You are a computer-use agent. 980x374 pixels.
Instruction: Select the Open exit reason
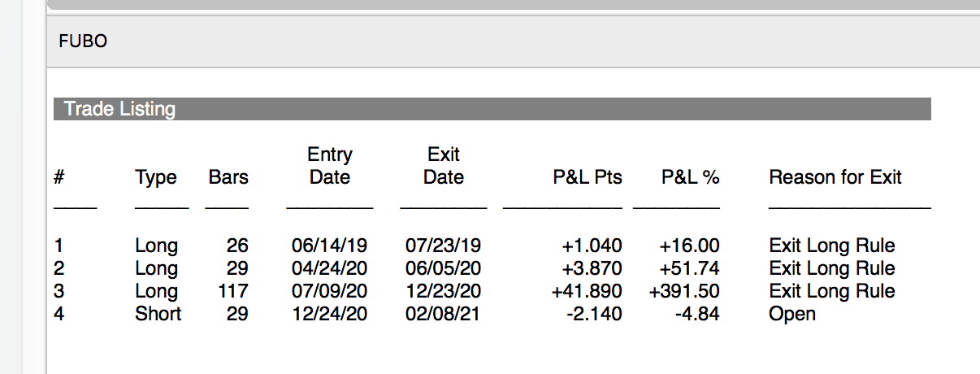click(x=792, y=314)
